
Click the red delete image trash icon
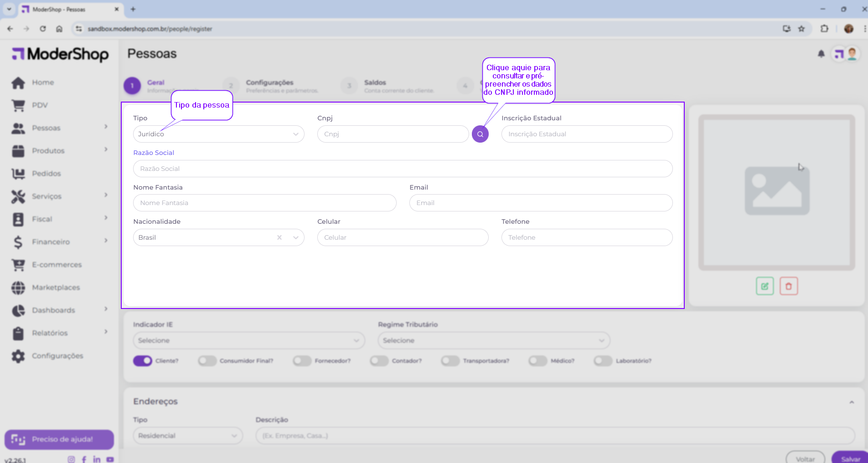788,286
